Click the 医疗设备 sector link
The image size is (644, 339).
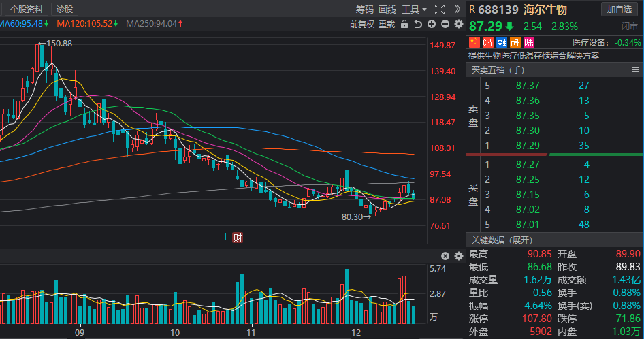(590, 42)
